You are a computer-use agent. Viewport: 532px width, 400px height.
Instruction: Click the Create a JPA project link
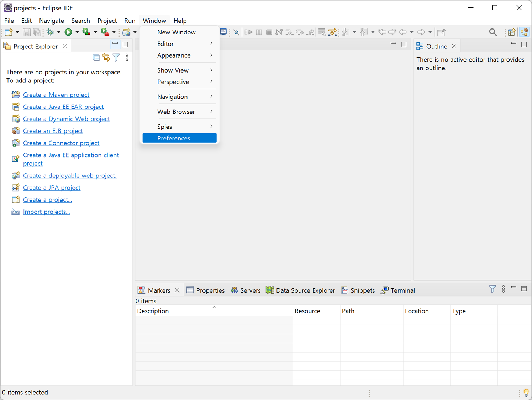tap(52, 188)
